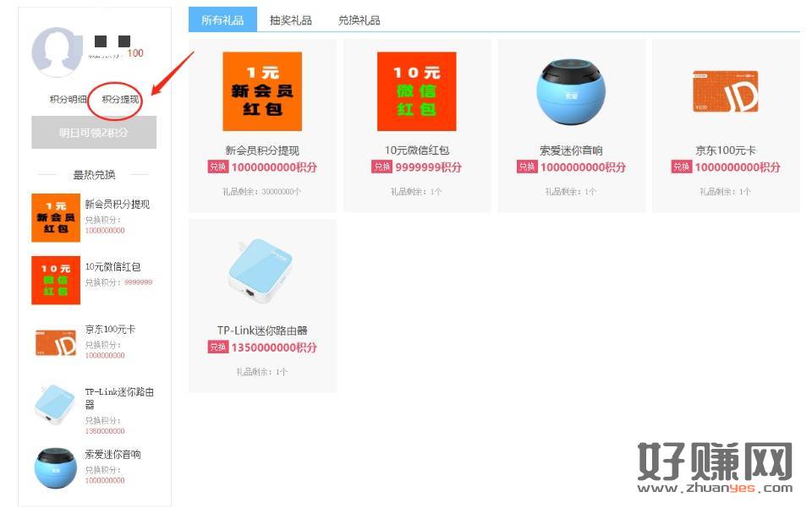Click 兑换 badge under 新会员积分提现
Viewport: 812px width, 508px height.
(218, 167)
